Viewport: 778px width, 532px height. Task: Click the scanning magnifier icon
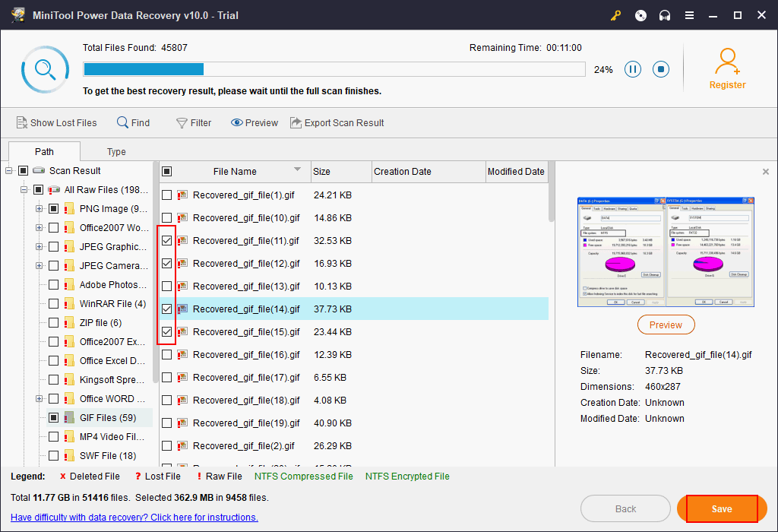[x=45, y=69]
